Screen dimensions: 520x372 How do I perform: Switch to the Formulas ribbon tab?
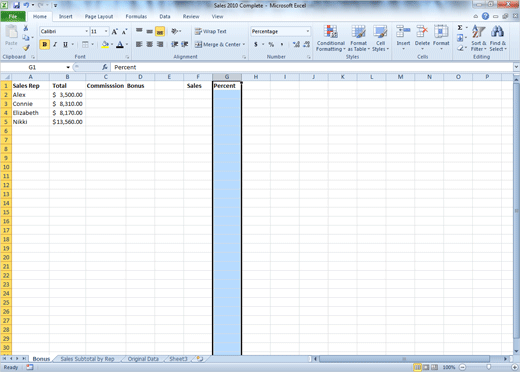[x=136, y=16]
